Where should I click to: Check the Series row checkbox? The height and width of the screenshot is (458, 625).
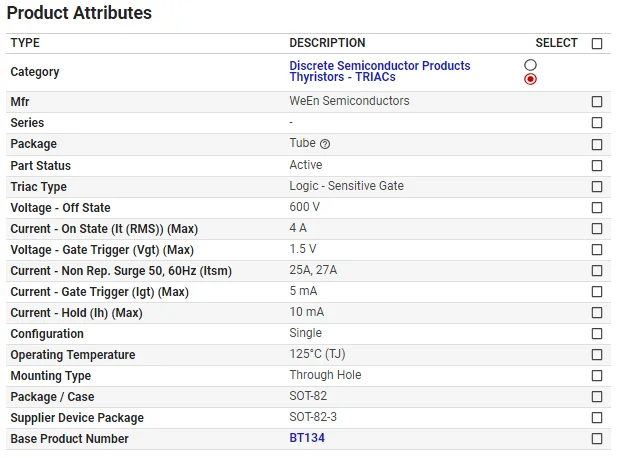(597, 123)
